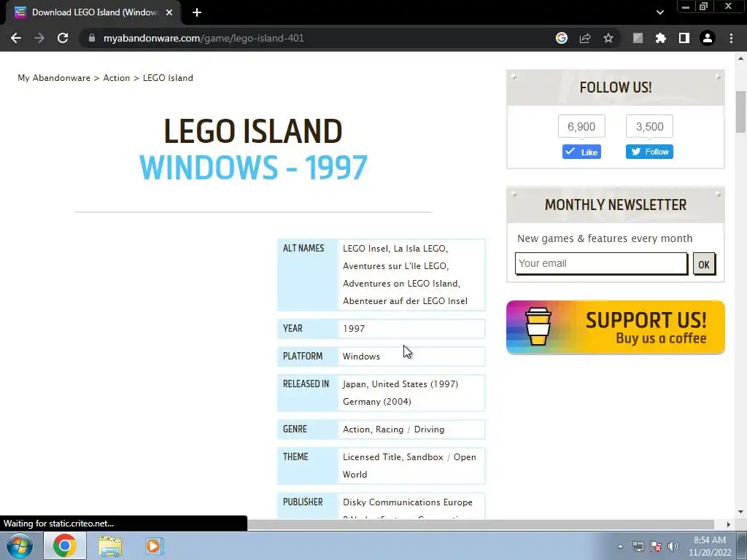The image size is (747, 560).
Task: Go to My Abandonware breadcrumb
Action: [x=54, y=77]
